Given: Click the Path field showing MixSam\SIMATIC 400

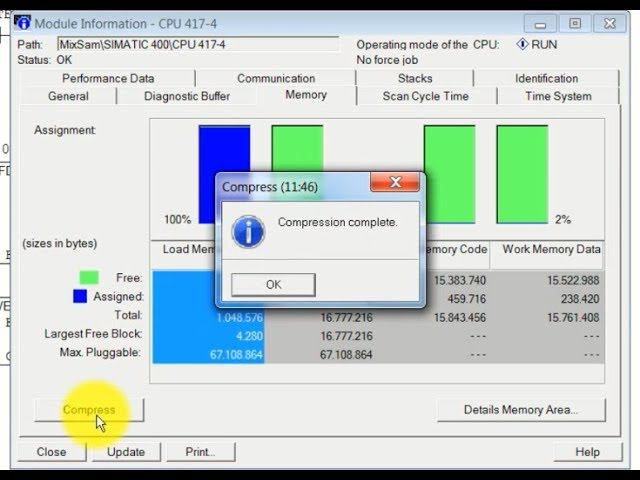Looking at the screenshot, I should click(x=198, y=44).
